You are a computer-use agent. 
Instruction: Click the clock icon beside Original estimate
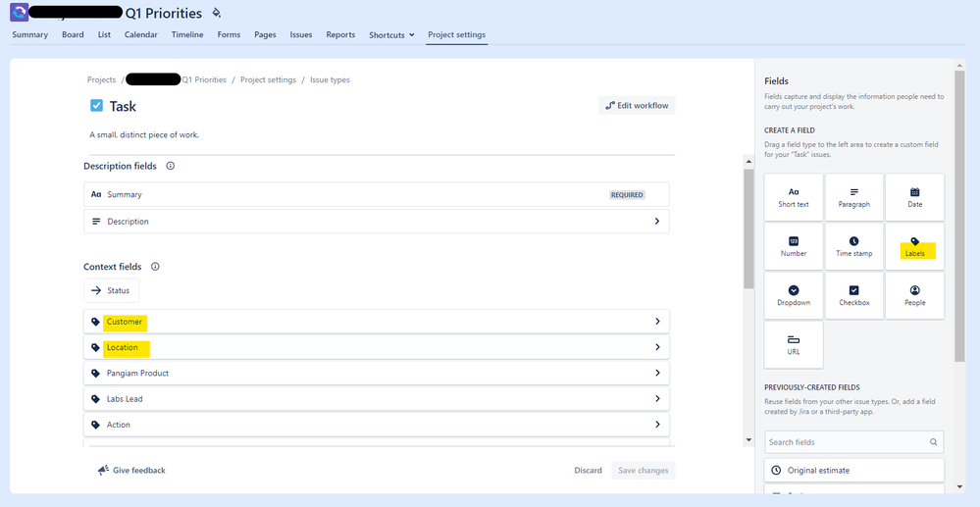pyautogui.click(x=776, y=470)
